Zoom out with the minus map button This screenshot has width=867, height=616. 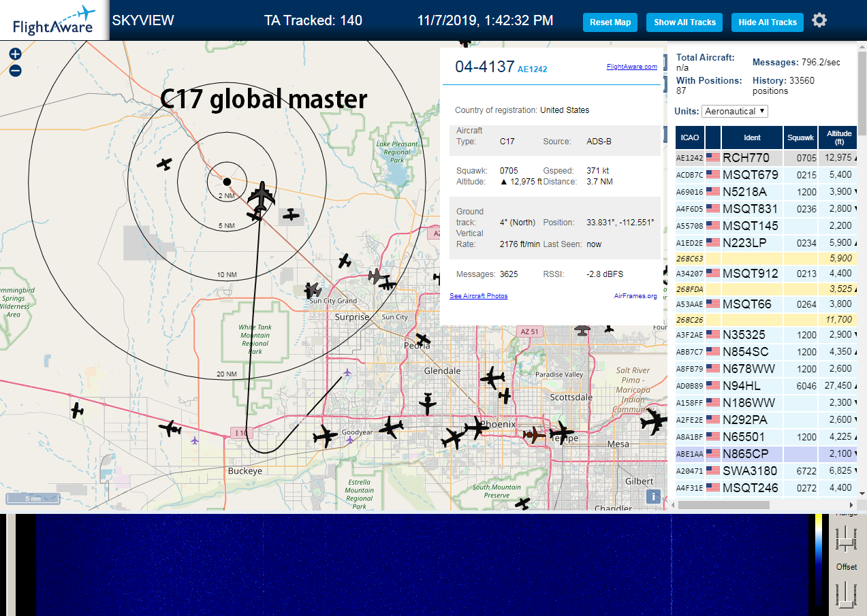(x=15, y=70)
